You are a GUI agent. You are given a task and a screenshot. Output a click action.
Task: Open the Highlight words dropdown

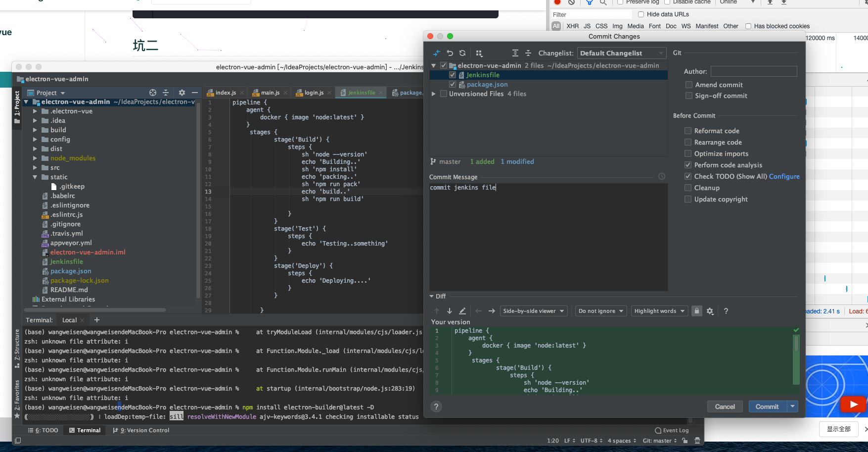[659, 311]
